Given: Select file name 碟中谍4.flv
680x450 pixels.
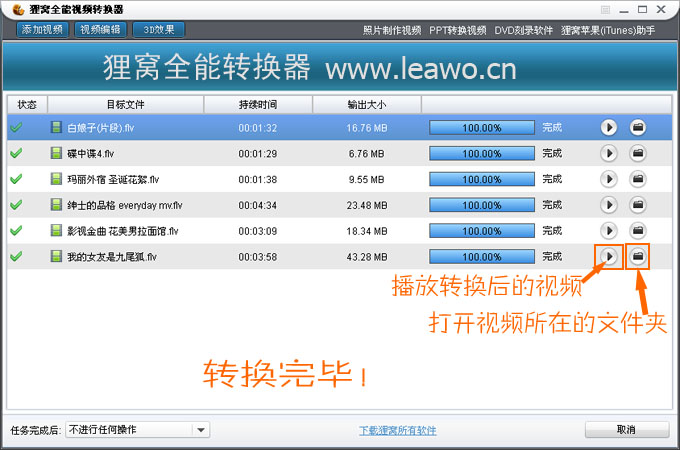Looking at the screenshot, I should 90,153.
